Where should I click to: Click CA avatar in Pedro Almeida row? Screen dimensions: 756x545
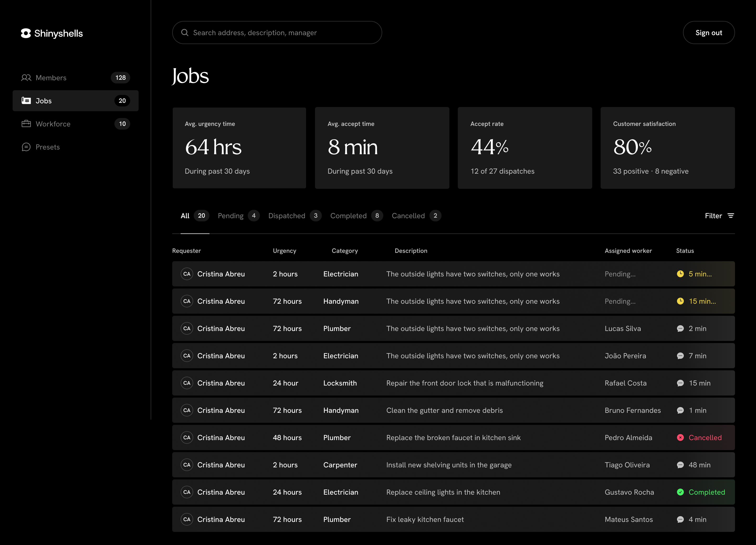coord(187,438)
